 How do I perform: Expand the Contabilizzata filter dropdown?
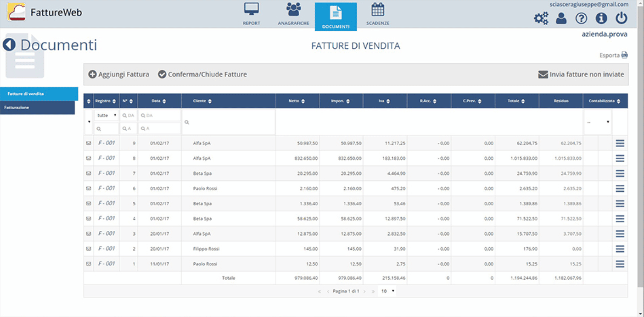pos(598,122)
